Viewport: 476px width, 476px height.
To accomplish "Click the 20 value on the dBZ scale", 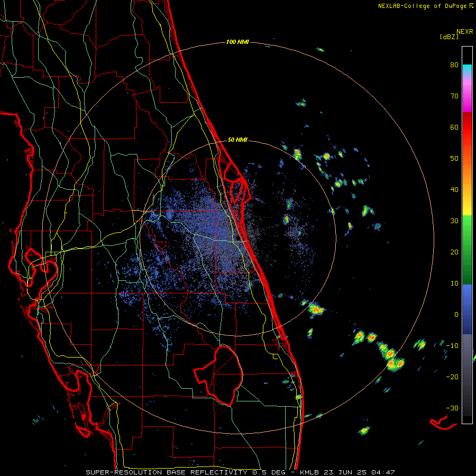I will (454, 252).
